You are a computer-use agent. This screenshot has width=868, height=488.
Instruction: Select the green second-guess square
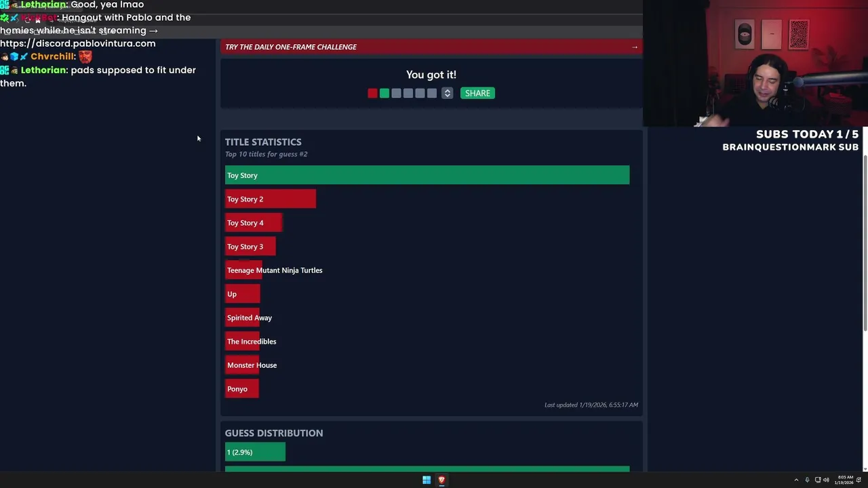tap(384, 94)
